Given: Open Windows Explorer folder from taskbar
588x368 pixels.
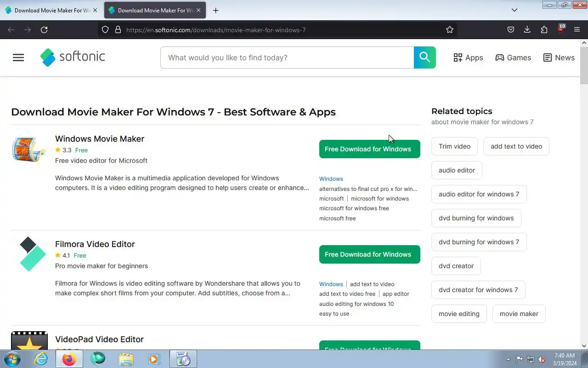Looking at the screenshot, I should pos(126,359).
